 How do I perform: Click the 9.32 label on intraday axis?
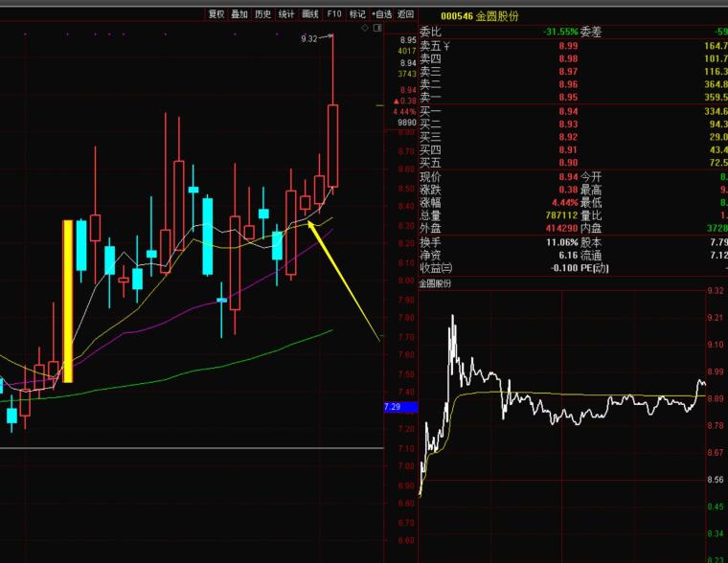tap(716, 291)
